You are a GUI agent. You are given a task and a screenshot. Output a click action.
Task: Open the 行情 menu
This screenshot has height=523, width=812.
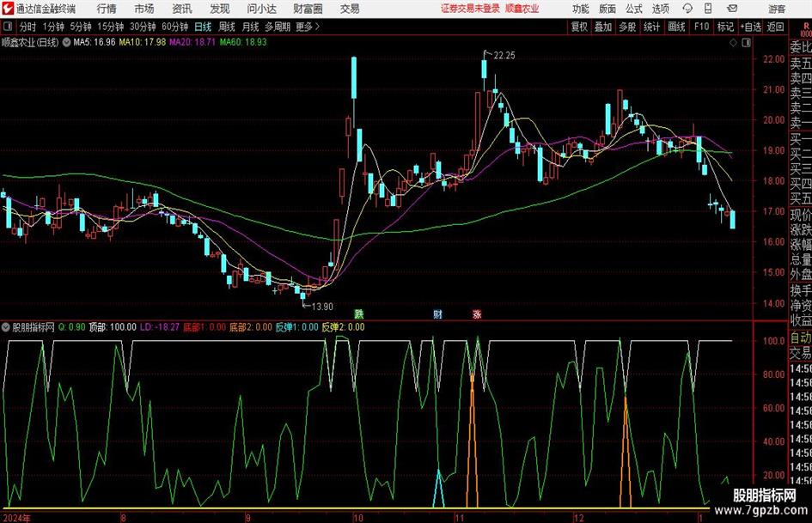pos(107,9)
